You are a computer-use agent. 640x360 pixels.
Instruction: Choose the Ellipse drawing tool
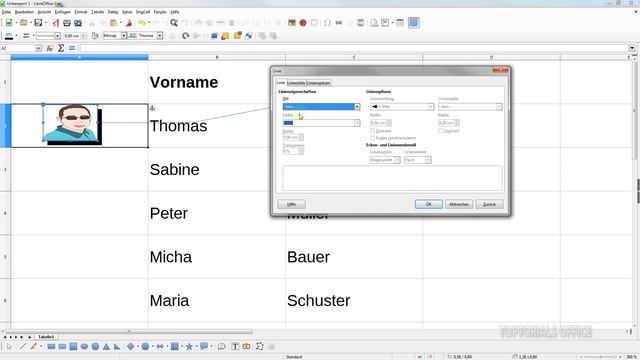[84, 347]
